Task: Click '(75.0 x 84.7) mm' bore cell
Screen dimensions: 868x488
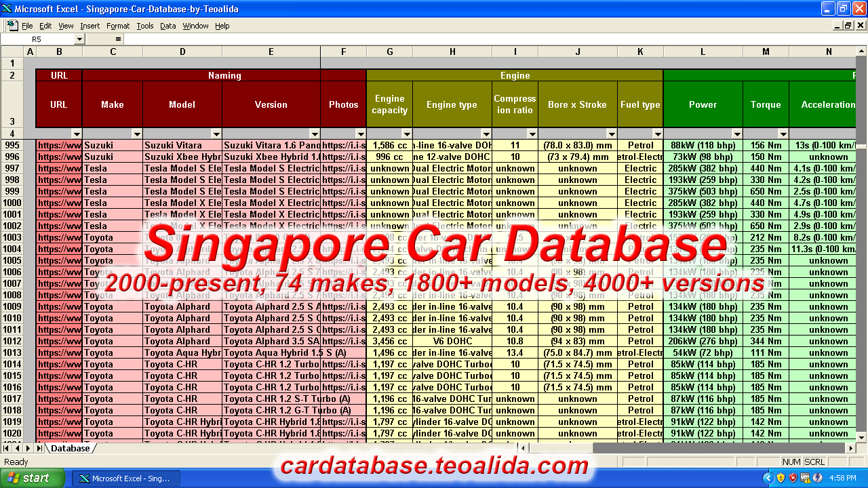Action: (x=578, y=352)
